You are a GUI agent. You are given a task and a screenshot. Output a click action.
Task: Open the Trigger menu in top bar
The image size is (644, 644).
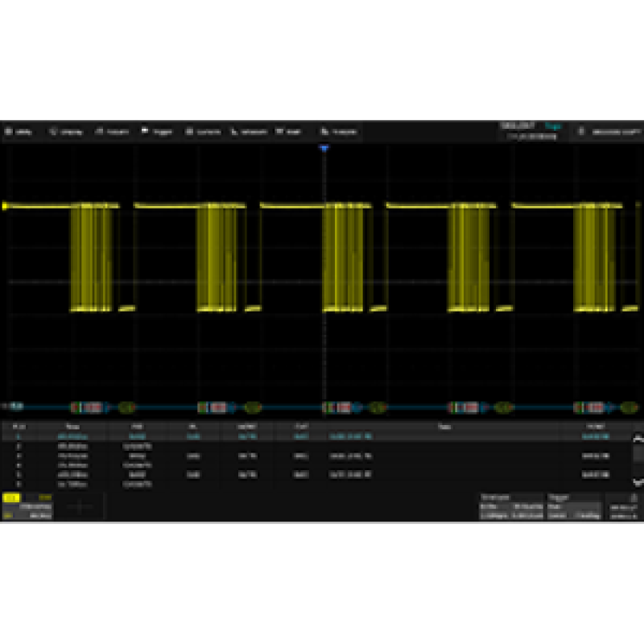tap(157, 131)
